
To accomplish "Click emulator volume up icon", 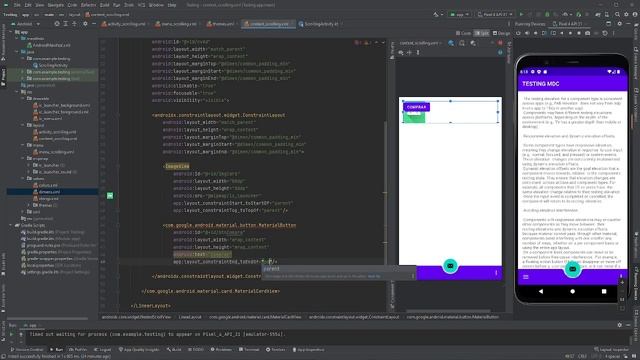I will coord(527,33).
